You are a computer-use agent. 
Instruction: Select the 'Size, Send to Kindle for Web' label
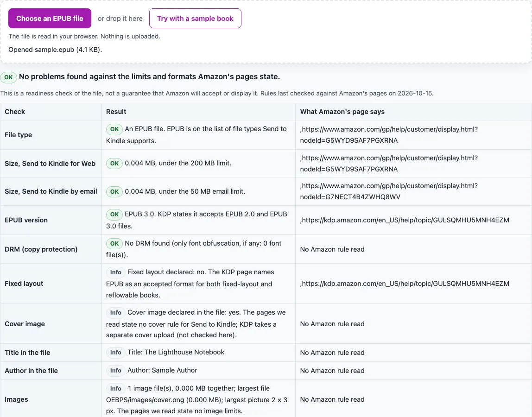coord(50,164)
